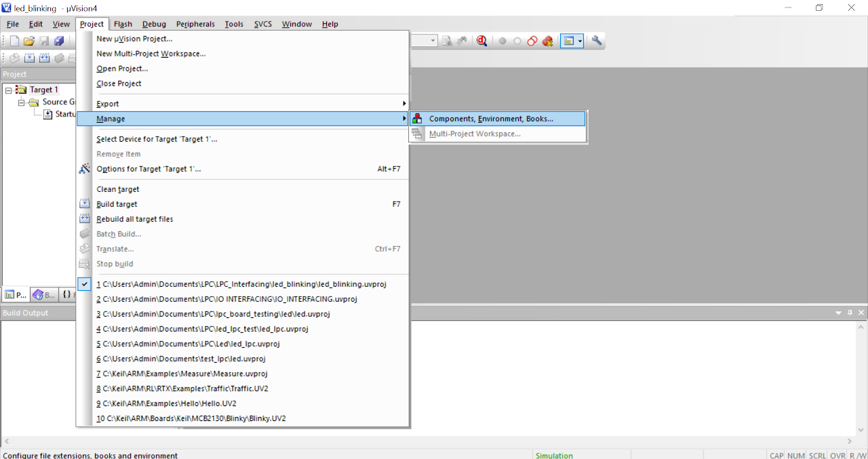Choose Open Project menu entry

tap(243, 68)
